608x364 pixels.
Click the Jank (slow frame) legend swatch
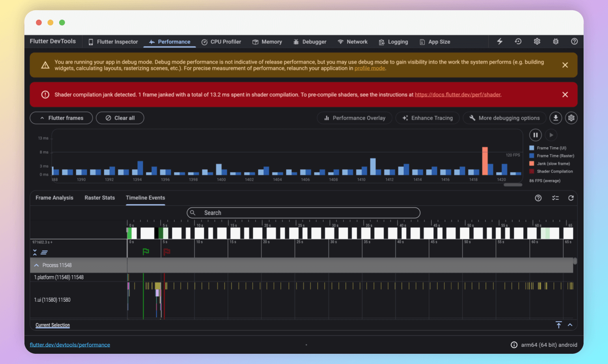click(532, 163)
